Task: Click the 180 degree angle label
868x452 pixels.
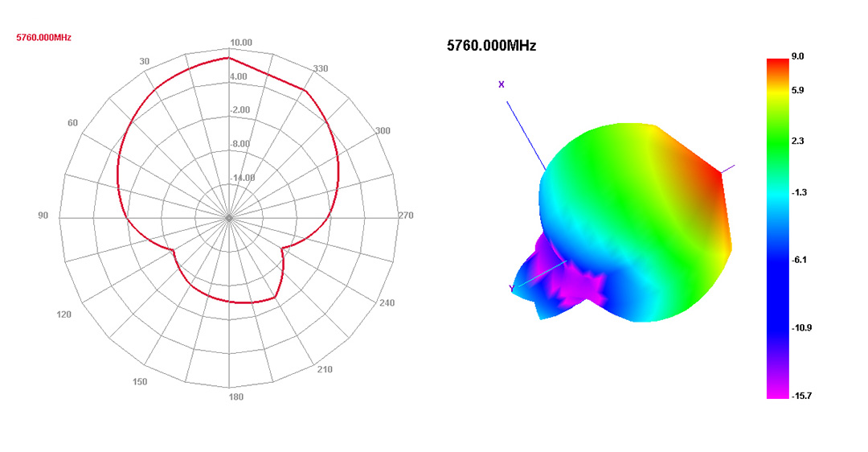Action: (235, 397)
